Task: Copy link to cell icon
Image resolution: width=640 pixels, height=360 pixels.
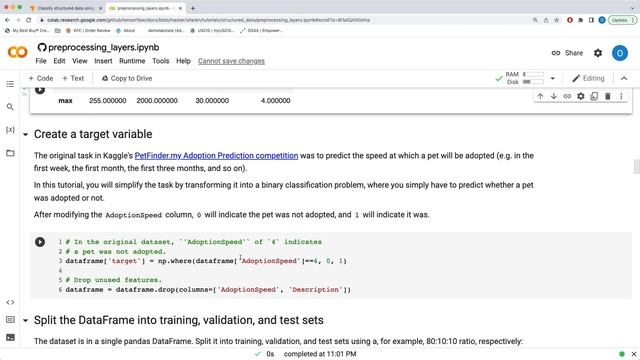Action: pos(567,96)
